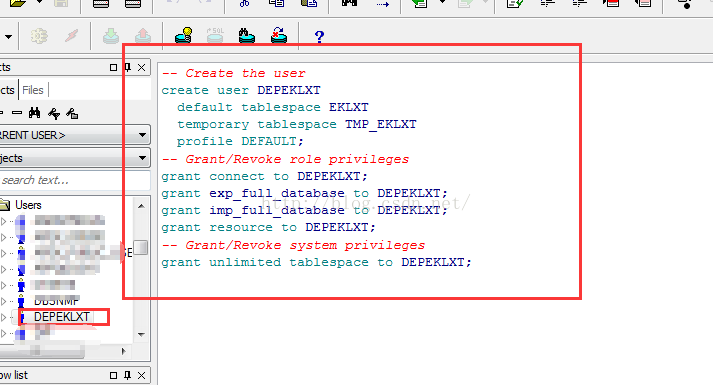Click the Break lightning bolt icon
The image size is (713, 385).
(x=71, y=35)
